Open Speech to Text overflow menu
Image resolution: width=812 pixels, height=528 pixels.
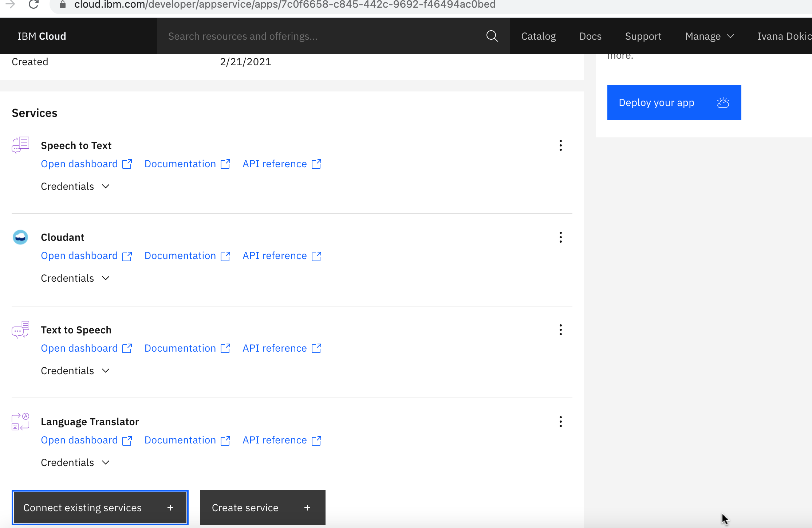(x=560, y=145)
